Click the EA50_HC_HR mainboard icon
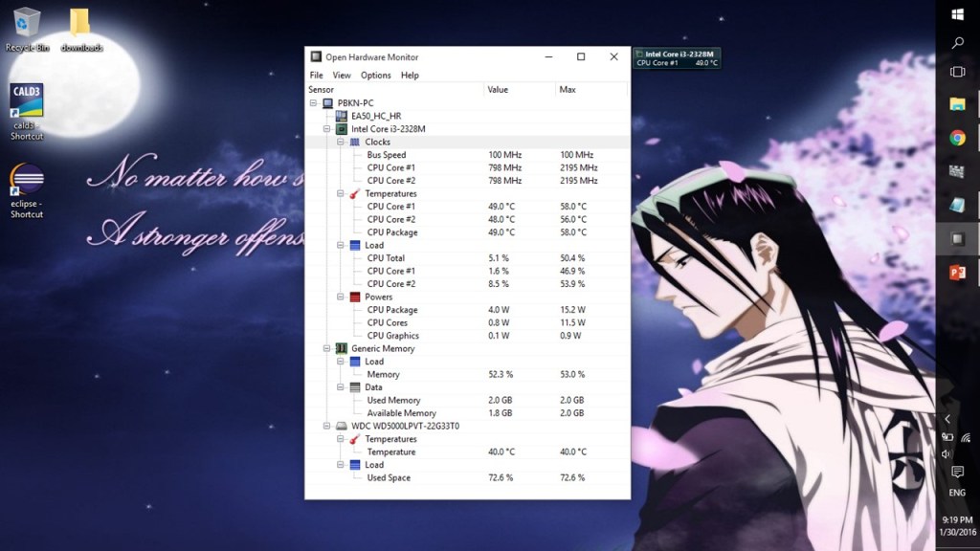The width and height of the screenshot is (980, 551). tap(341, 117)
